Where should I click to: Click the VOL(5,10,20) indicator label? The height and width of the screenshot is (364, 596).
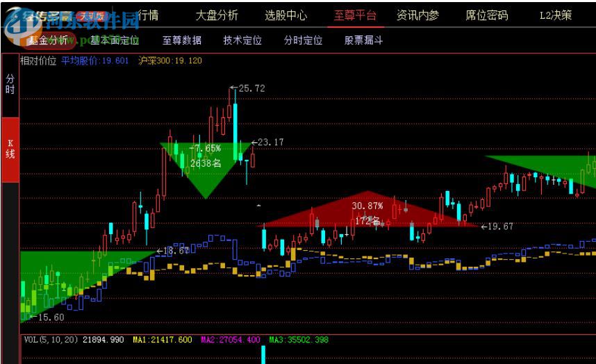tap(51, 340)
